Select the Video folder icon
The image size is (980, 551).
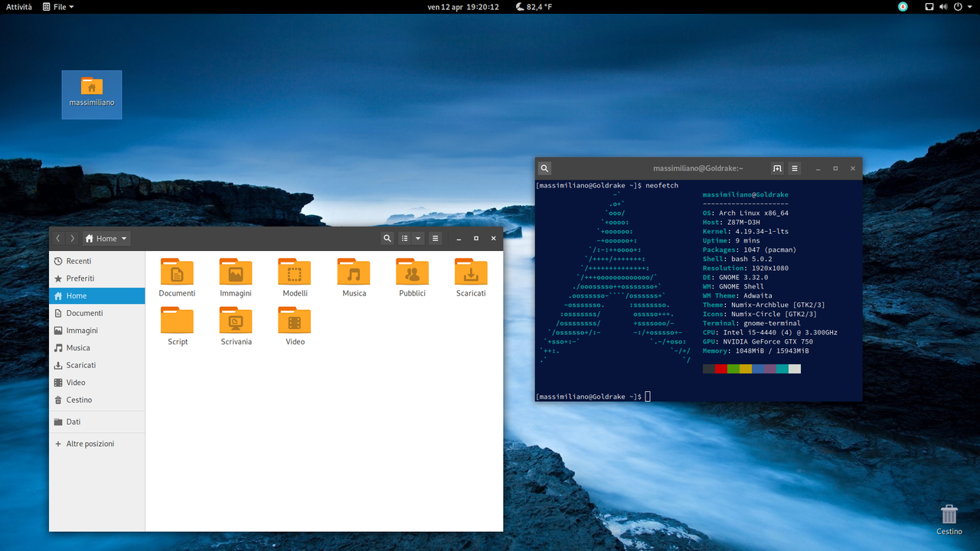295,320
